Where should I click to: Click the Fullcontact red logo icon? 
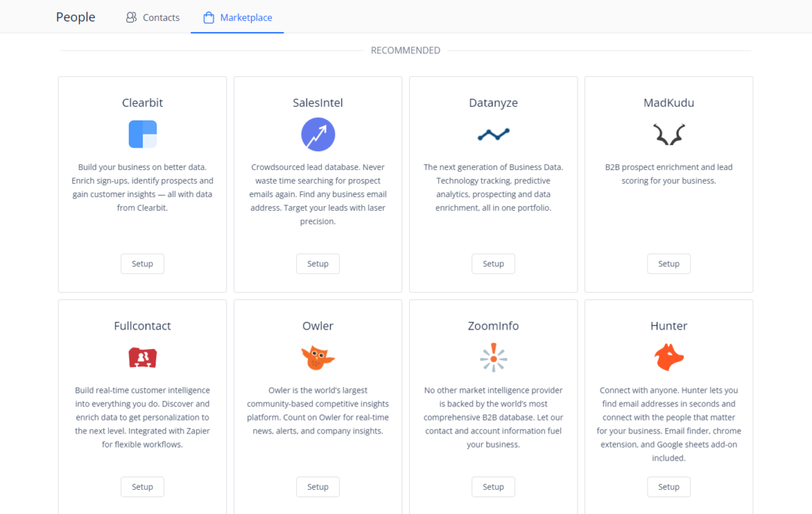click(x=142, y=357)
